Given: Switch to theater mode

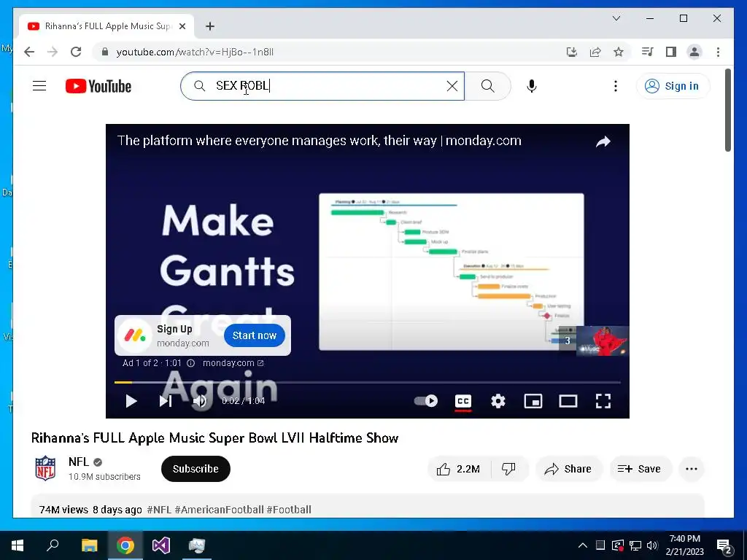Looking at the screenshot, I should (x=568, y=401).
